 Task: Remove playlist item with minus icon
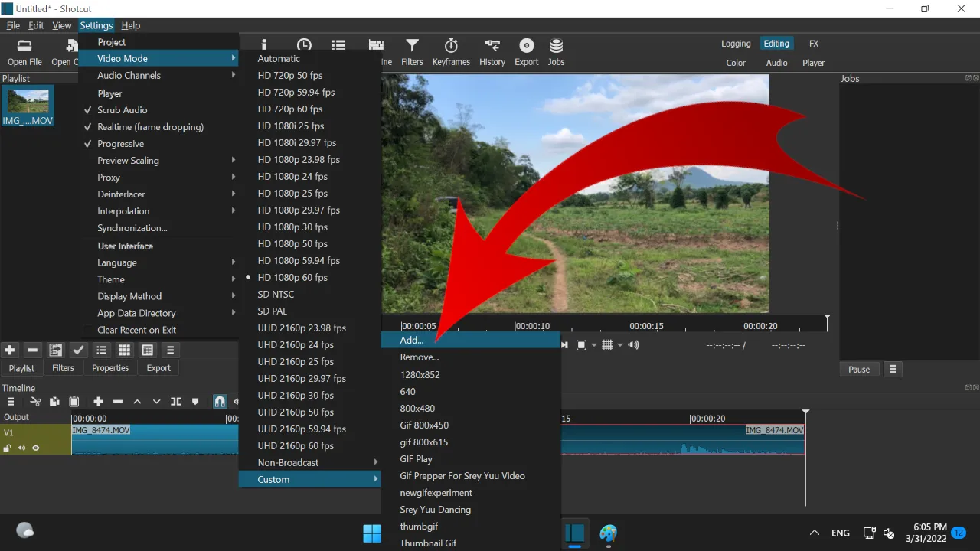(x=33, y=350)
